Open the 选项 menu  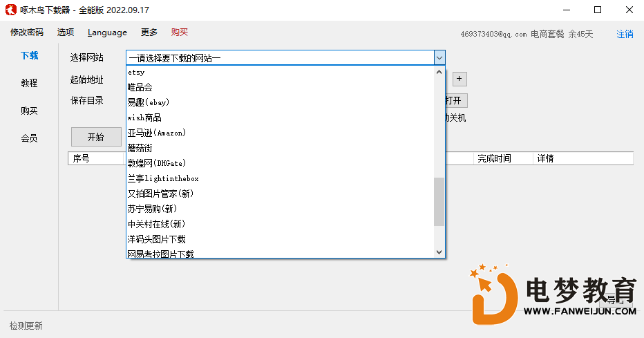(66, 32)
